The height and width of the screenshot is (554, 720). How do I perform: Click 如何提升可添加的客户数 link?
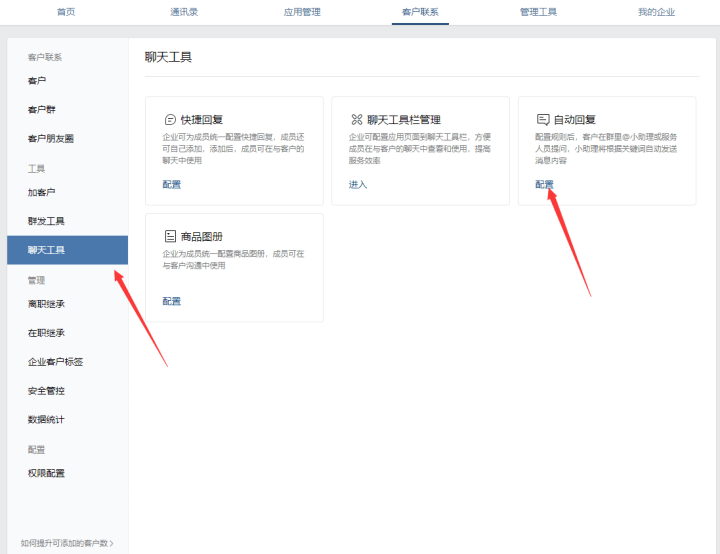tap(67, 543)
